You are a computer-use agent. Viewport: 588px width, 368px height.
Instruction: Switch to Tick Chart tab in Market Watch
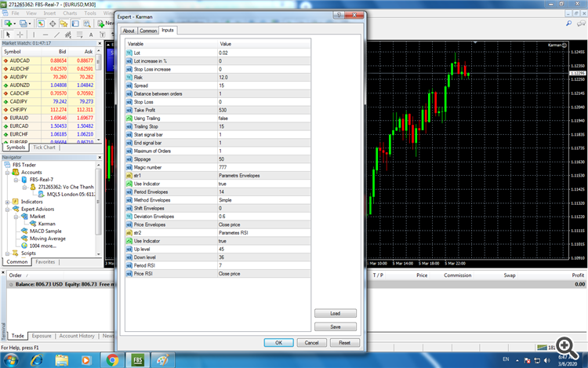(x=44, y=148)
